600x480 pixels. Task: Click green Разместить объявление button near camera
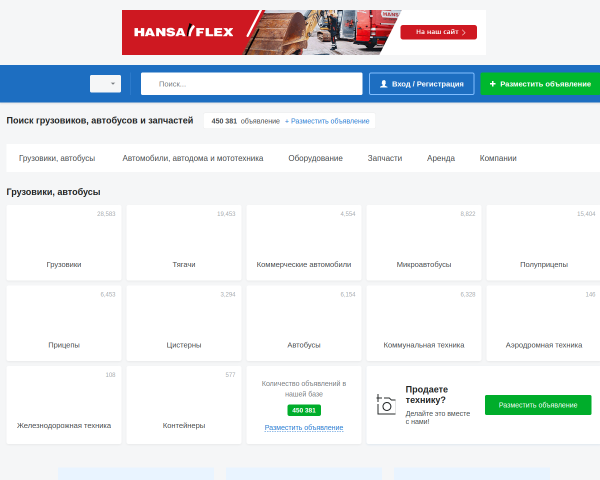[x=538, y=405]
